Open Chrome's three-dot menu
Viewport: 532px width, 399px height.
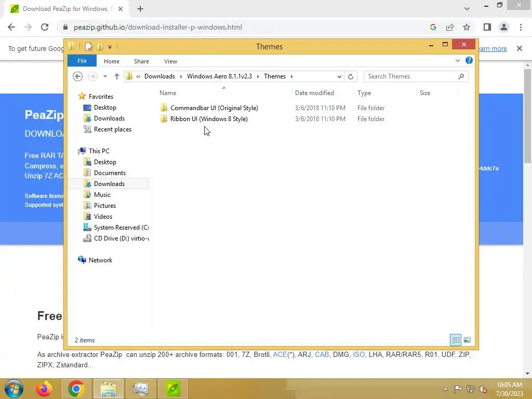[x=521, y=27]
